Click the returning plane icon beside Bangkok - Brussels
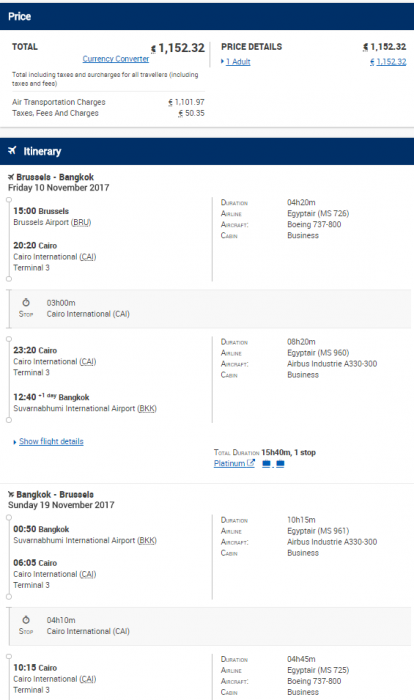 (11, 494)
